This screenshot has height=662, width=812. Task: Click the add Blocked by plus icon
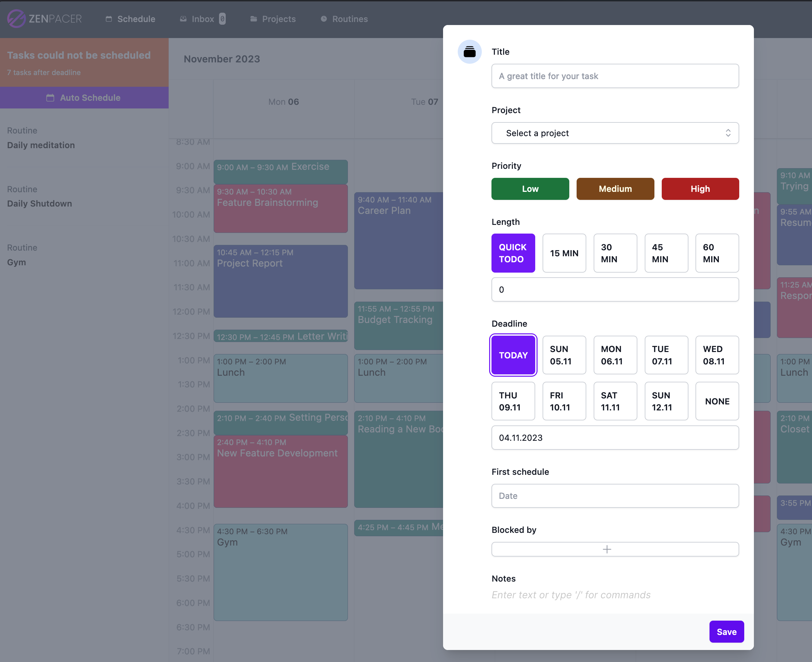607,549
